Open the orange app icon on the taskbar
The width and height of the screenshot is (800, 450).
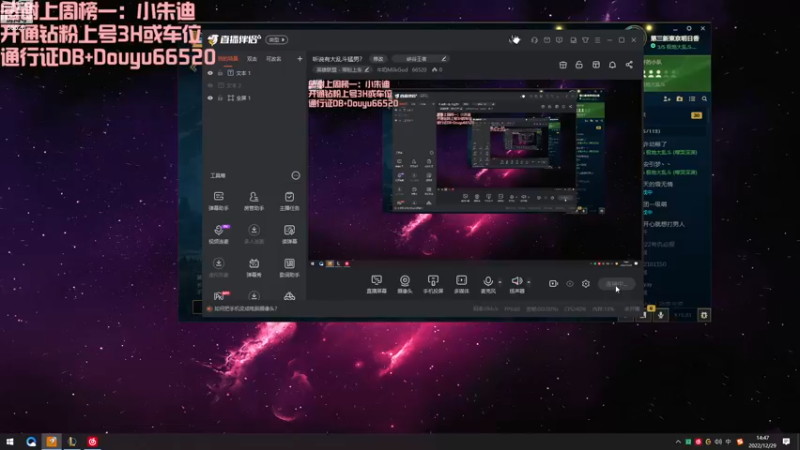click(x=52, y=442)
